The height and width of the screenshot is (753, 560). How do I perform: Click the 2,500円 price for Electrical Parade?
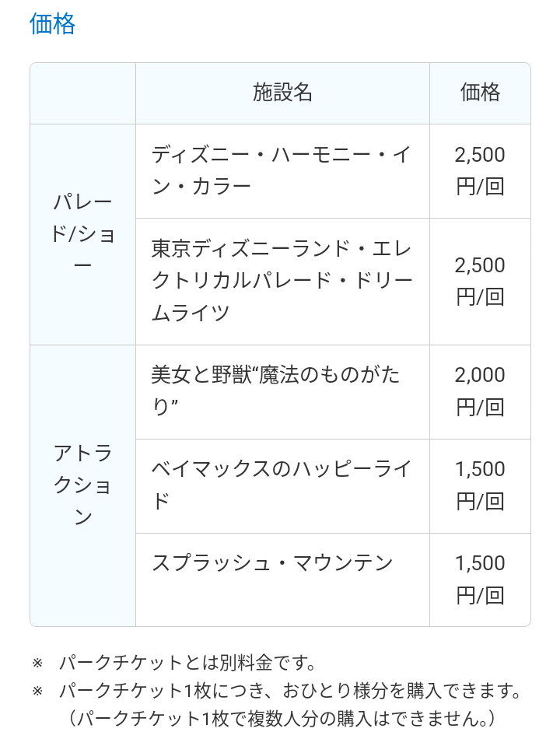click(480, 281)
